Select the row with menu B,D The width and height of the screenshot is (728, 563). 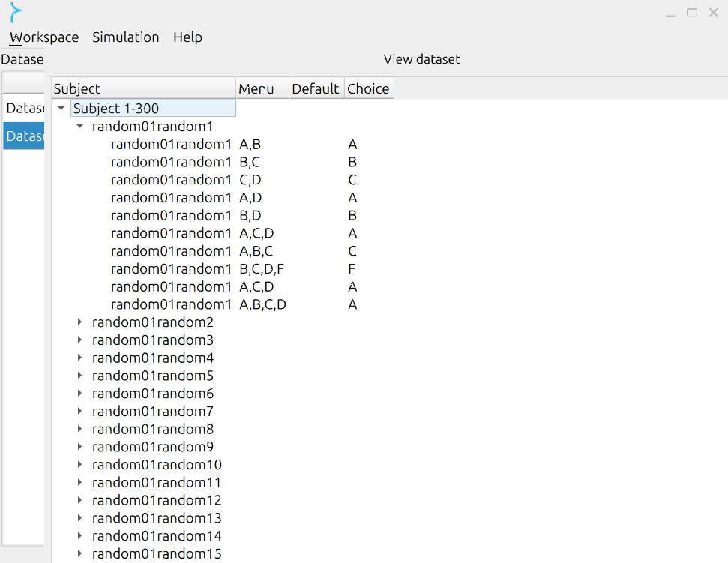point(250,215)
